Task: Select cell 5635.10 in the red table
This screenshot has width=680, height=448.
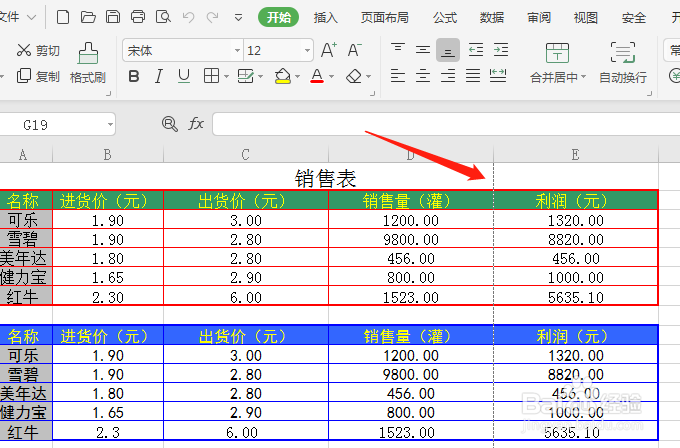Action: point(576,297)
